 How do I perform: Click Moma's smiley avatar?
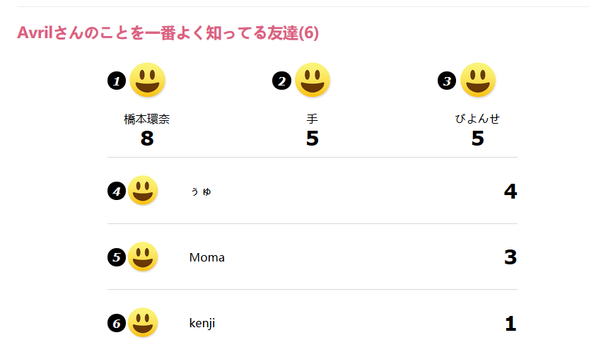tap(143, 257)
